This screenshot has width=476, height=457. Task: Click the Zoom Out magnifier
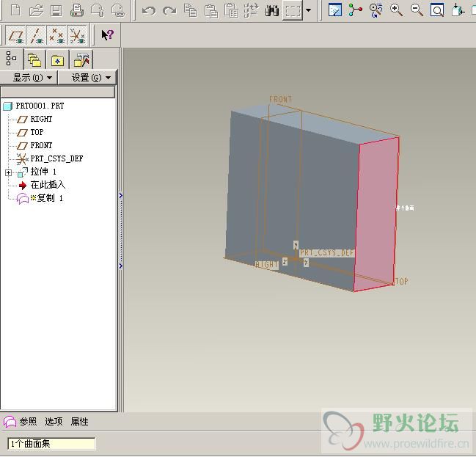click(417, 10)
